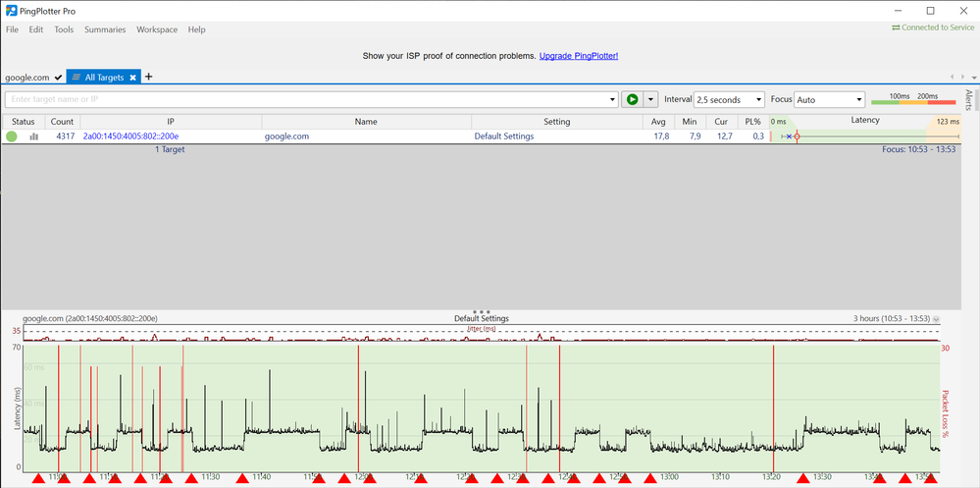Viewport: 980px width, 488px height.
Task: Start tracing with the green play button
Action: point(632,99)
